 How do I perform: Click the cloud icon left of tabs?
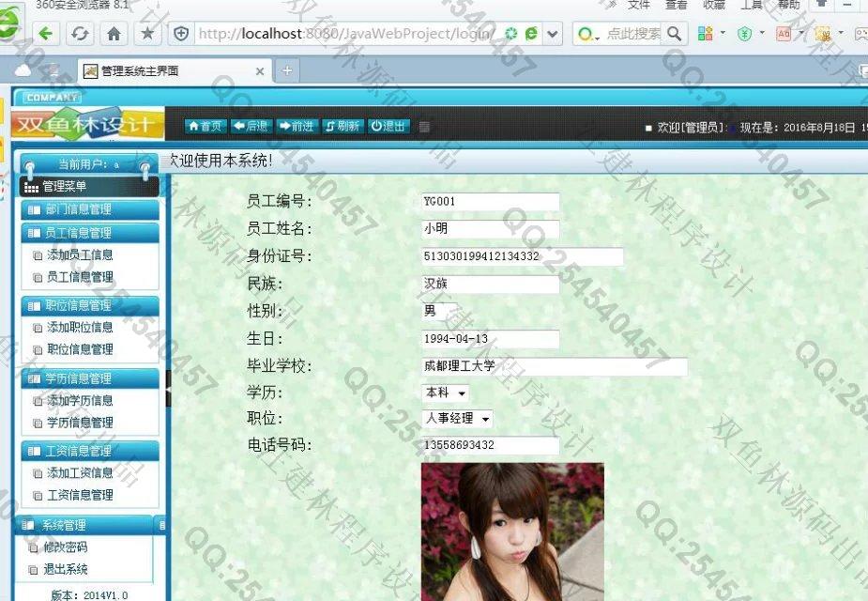23,70
